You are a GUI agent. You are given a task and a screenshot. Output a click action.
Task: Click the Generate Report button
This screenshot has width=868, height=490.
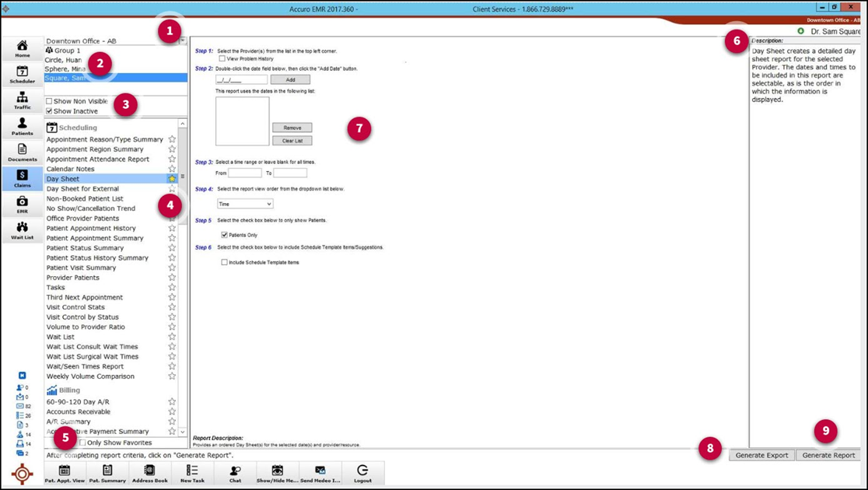pos(828,456)
